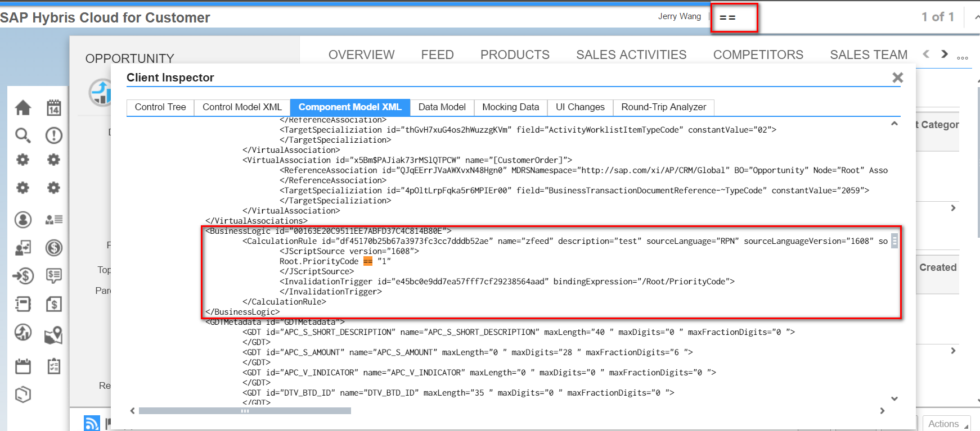Go to the PRODUCTS tab
980x431 pixels.
[515, 55]
